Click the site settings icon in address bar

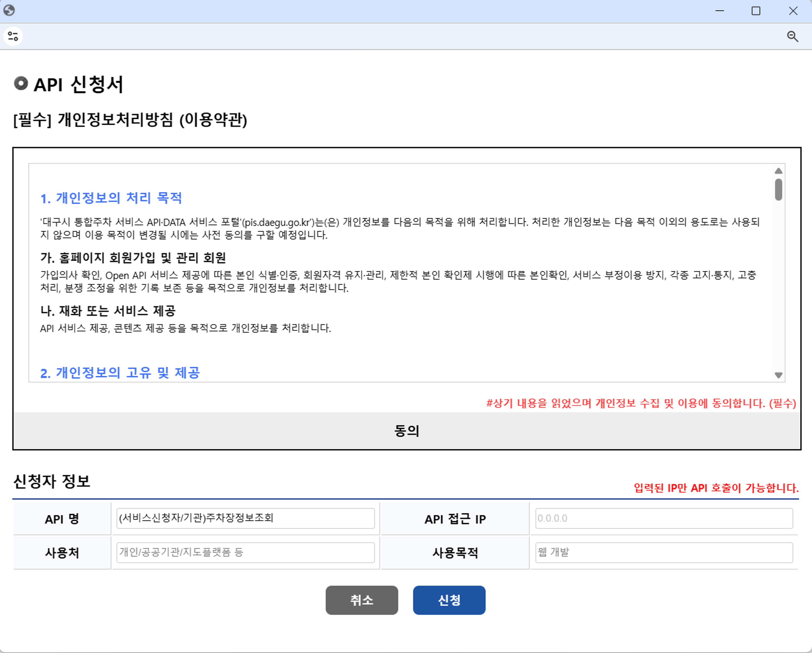[13, 36]
